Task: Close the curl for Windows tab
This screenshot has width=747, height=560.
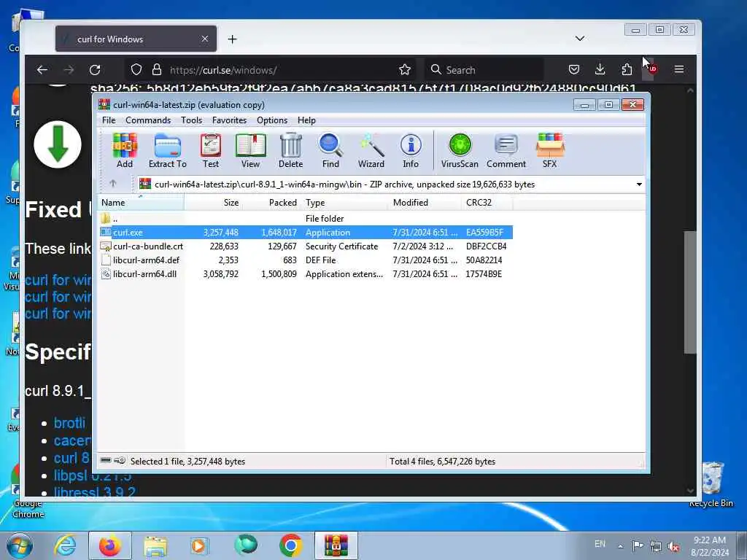Action: pyautogui.click(x=204, y=39)
